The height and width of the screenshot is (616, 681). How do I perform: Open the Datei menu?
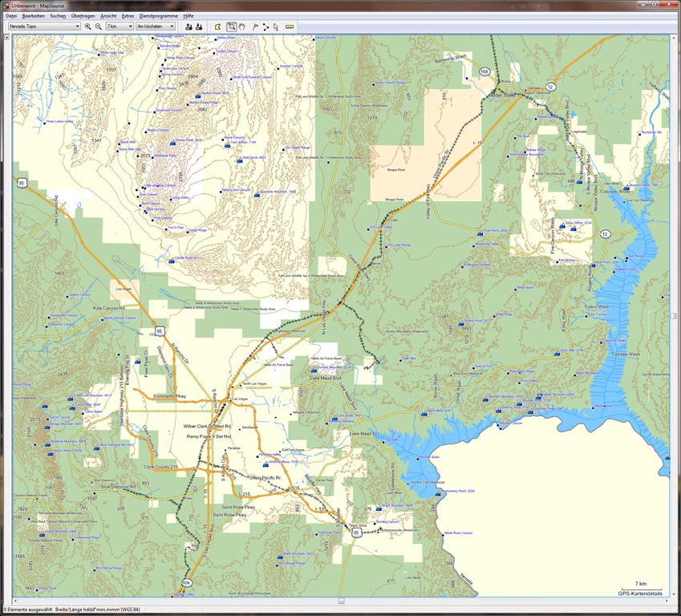(x=11, y=15)
